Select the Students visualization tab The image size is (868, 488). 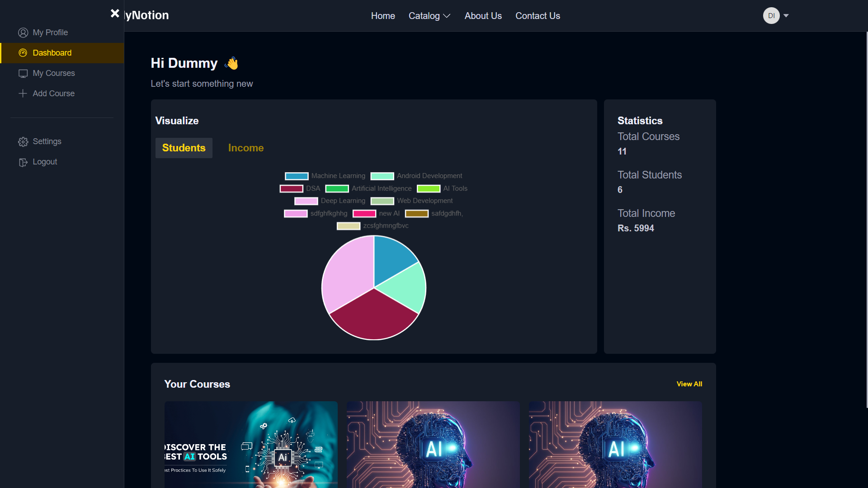pyautogui.click(x=184, y=148)
